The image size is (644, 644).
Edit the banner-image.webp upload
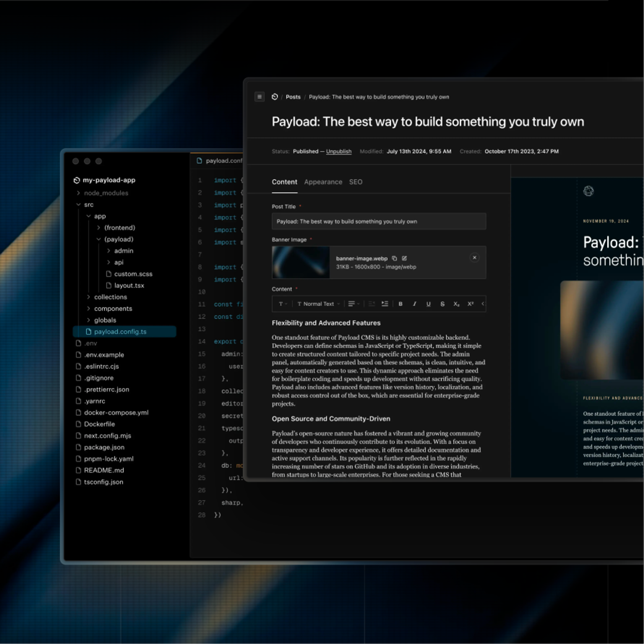[x=404, y=258]
